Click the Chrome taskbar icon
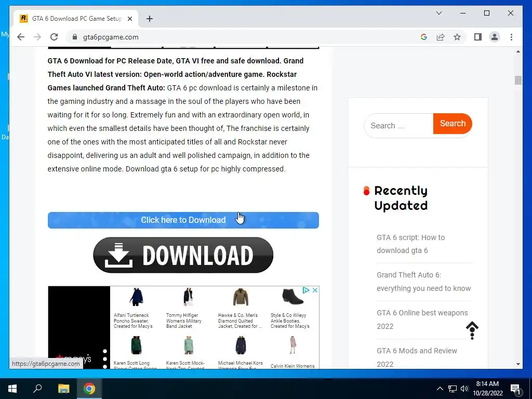Screen dimensions: 532x399 [x=89, y=389]
